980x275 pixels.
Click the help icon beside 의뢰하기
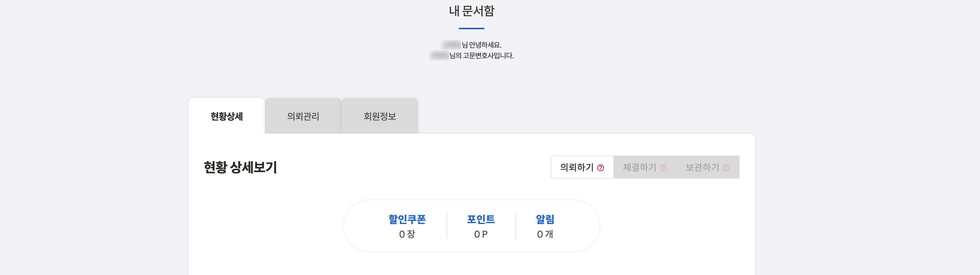click(600, 168)
